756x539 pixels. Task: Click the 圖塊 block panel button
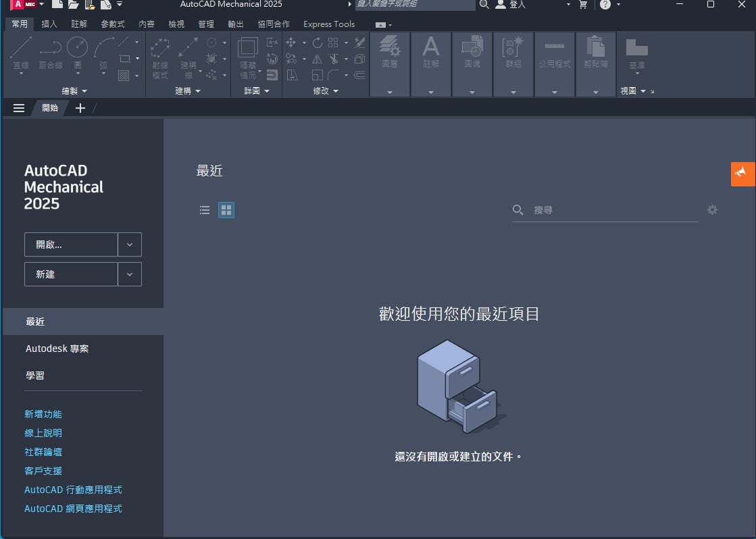pos(472,65)
